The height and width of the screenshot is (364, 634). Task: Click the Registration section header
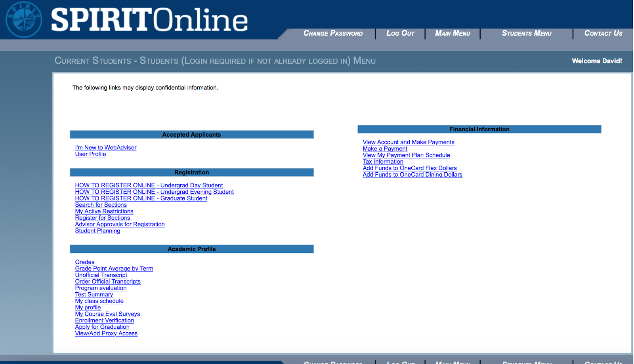coord(192,172)
